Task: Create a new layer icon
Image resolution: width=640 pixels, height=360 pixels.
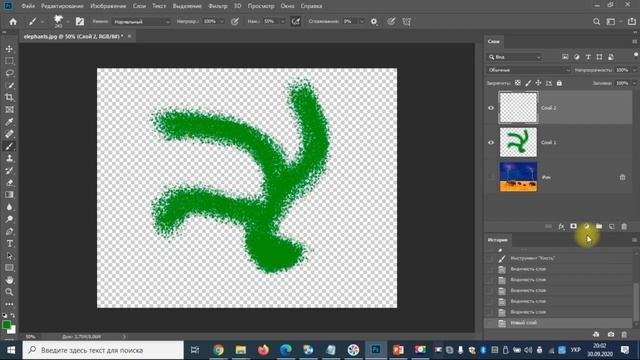Action: (611, 227)
